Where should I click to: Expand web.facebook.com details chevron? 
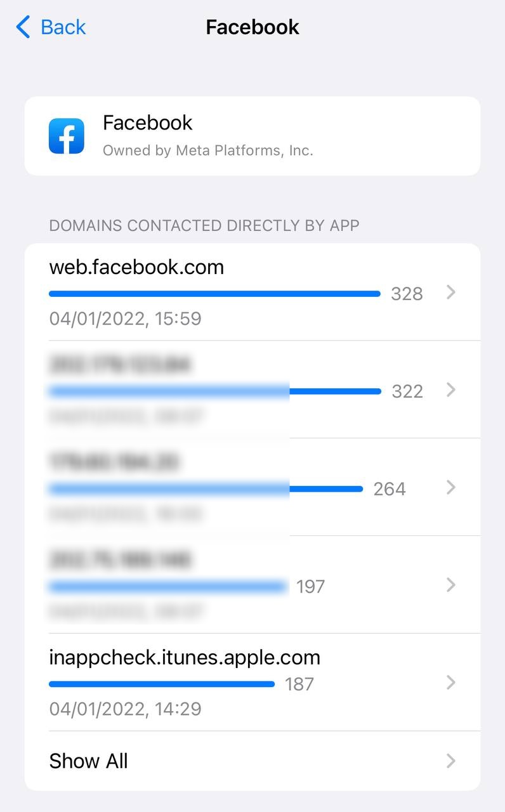pos(450,292)
